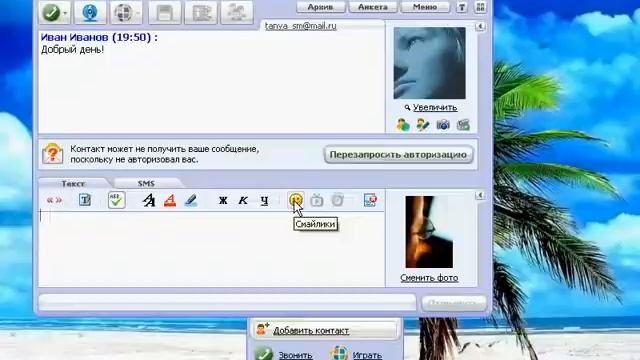Click the person icon on Добавить контакт

(x=262, y=329)
